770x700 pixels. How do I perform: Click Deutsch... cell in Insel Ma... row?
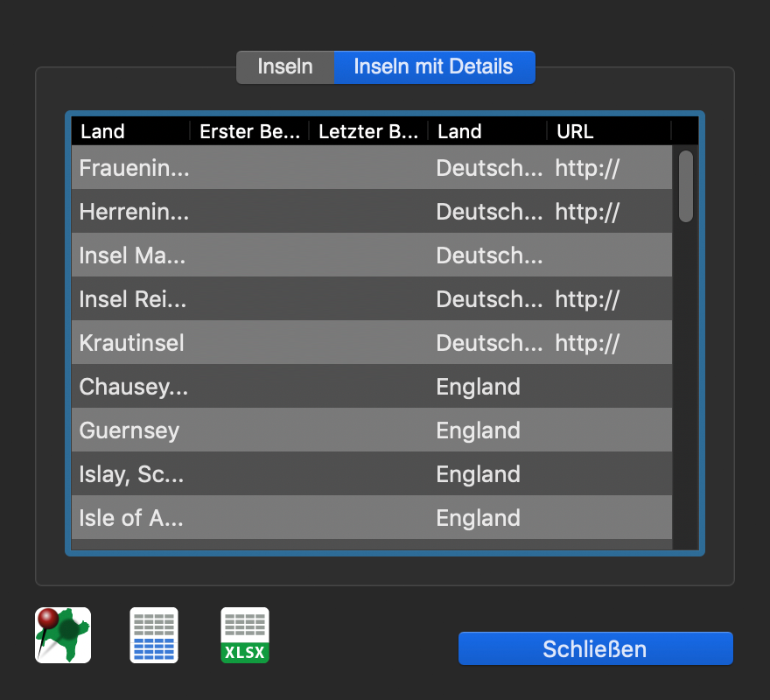tap(490, 255)
